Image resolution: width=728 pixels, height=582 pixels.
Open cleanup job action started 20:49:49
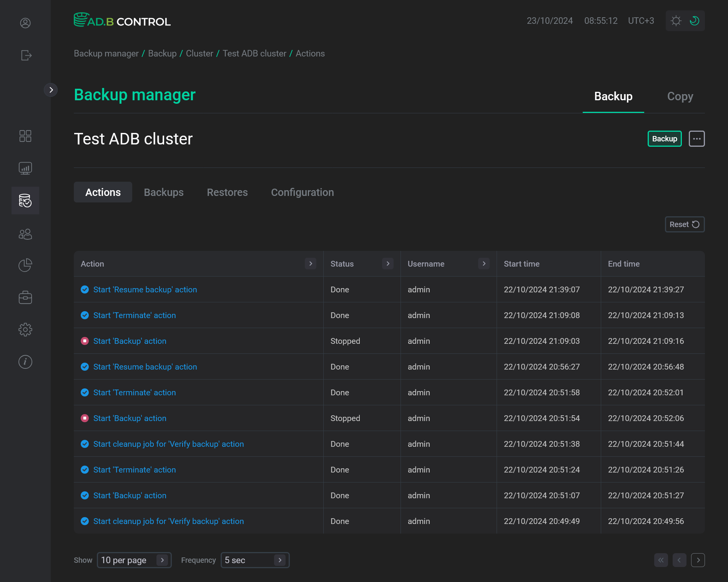(168, 521)
